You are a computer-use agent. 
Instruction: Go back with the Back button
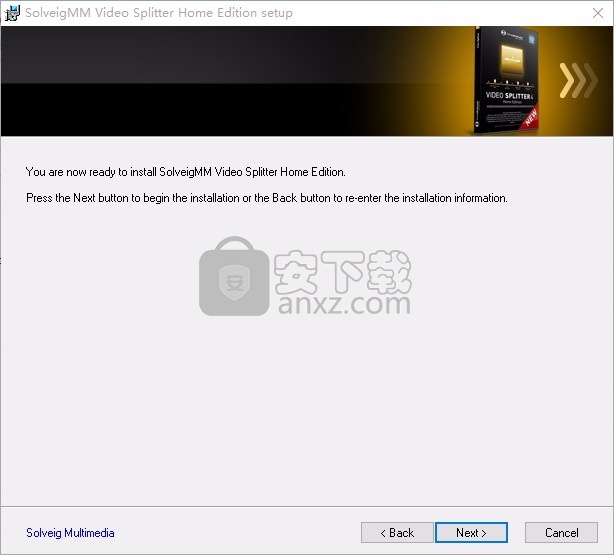point(397,532)
